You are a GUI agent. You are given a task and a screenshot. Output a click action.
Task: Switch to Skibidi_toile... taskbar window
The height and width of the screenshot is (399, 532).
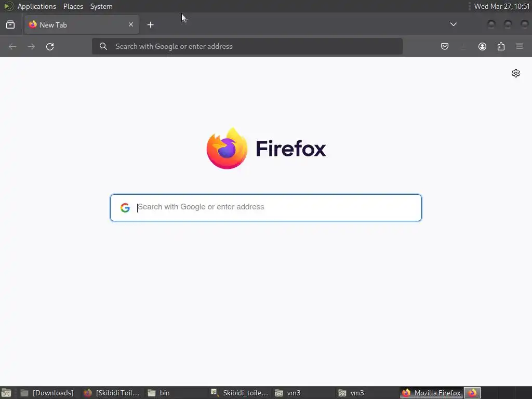tap(240, 393)
